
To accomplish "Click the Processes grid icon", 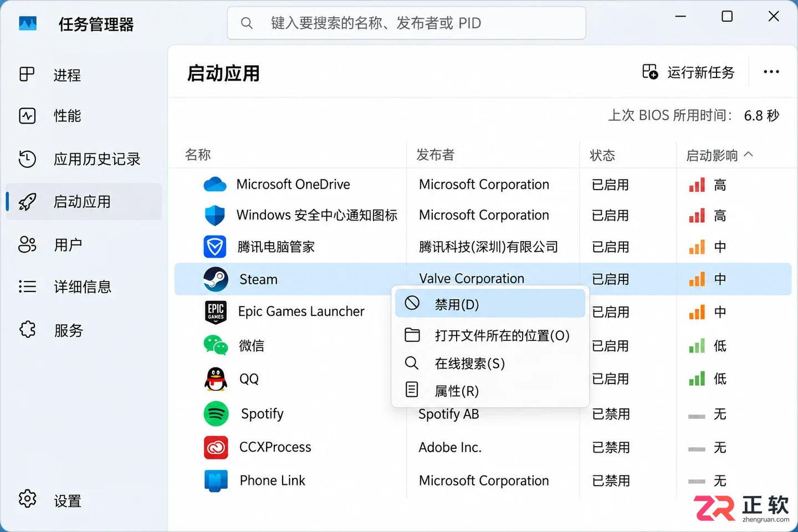I will tap(27, 74).
